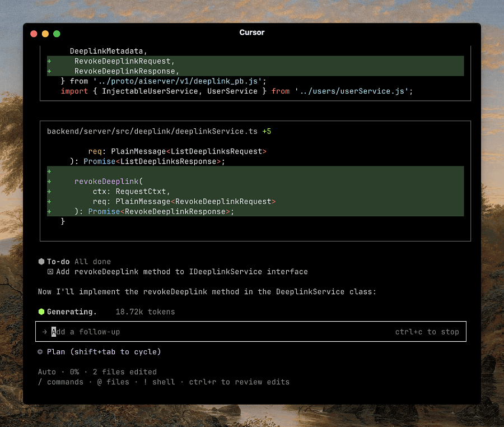Screen dimensions: 504x427
Task: Click the yellow minimize window button
Action: pyautogui.click(x=45, y=34)
